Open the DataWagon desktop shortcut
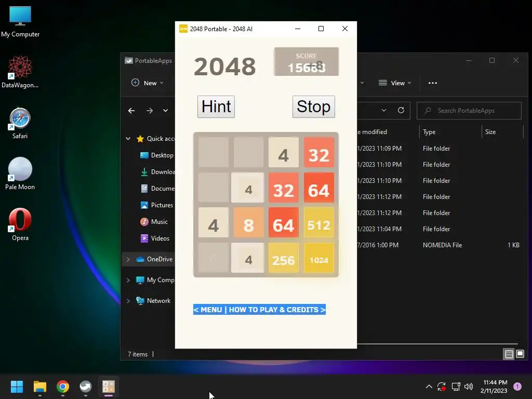Viewport: 532px width, 399px height. point(20,72)
